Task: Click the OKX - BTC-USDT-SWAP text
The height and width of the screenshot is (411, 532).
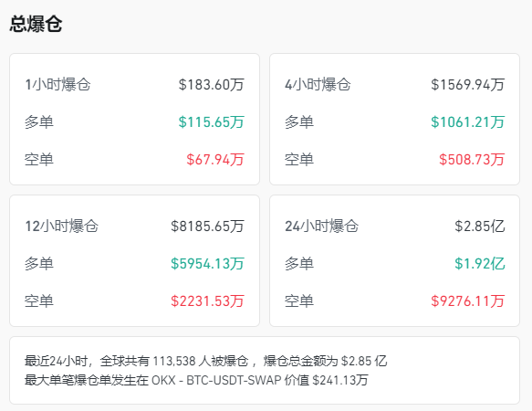Action: click(x=216, y=380)
